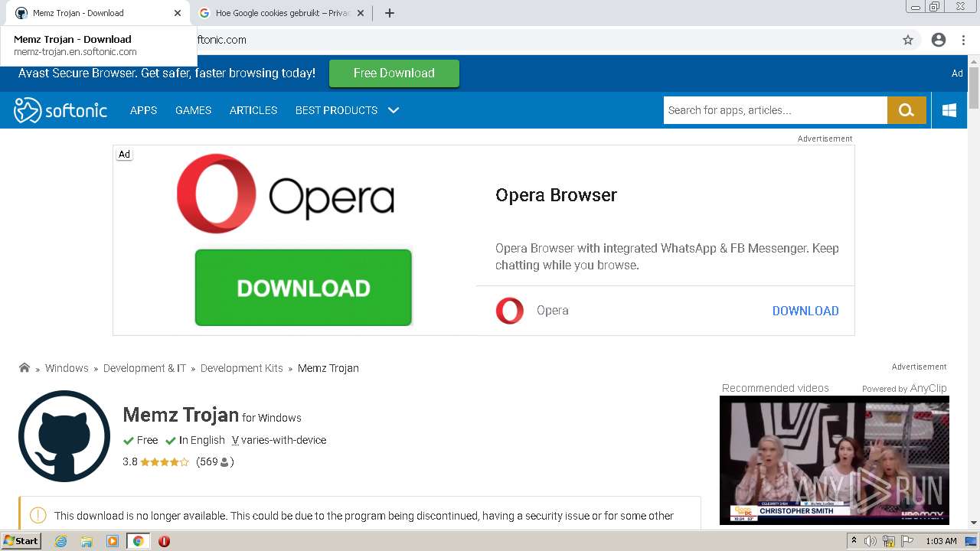Switch to Hoe Google cookies tab
The width and height of the screenshot is (980, 551).
(x=282, y=13)
